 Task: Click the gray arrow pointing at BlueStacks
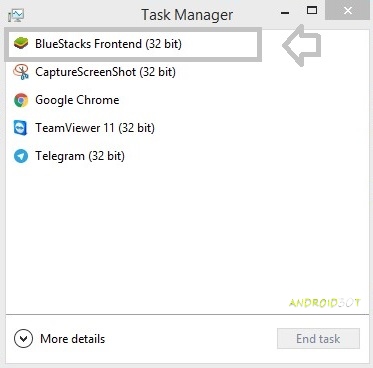click(302, 45)
